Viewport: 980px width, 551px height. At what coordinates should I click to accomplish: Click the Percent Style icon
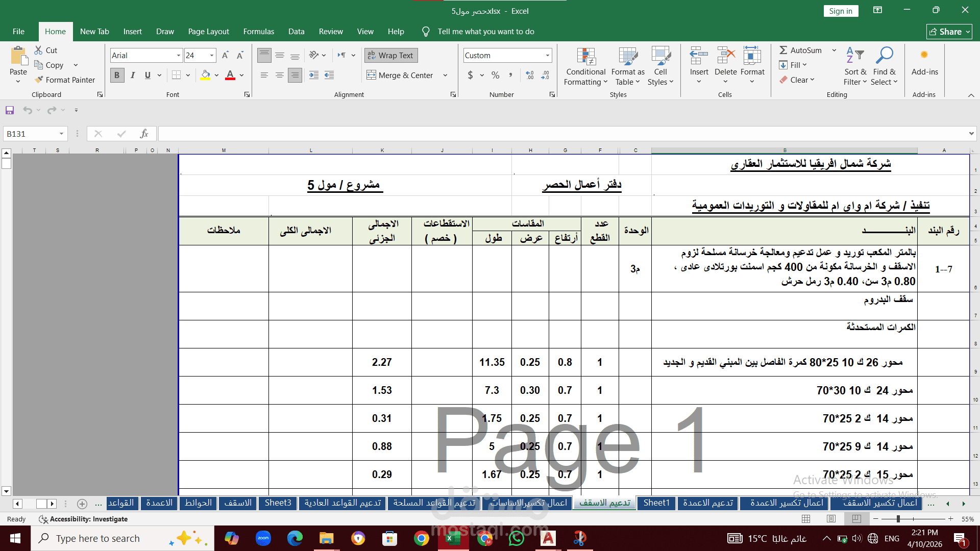pos(495,75)
